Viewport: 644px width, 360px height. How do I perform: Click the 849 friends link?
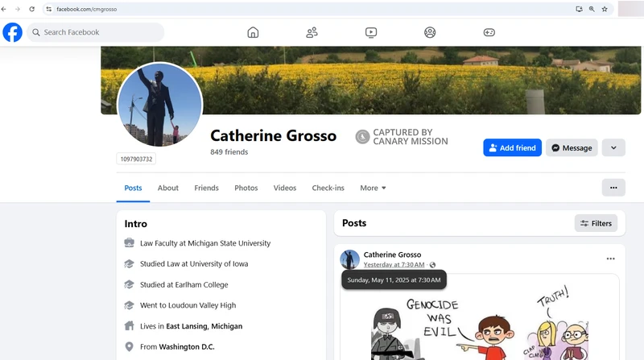pos(229,151)
